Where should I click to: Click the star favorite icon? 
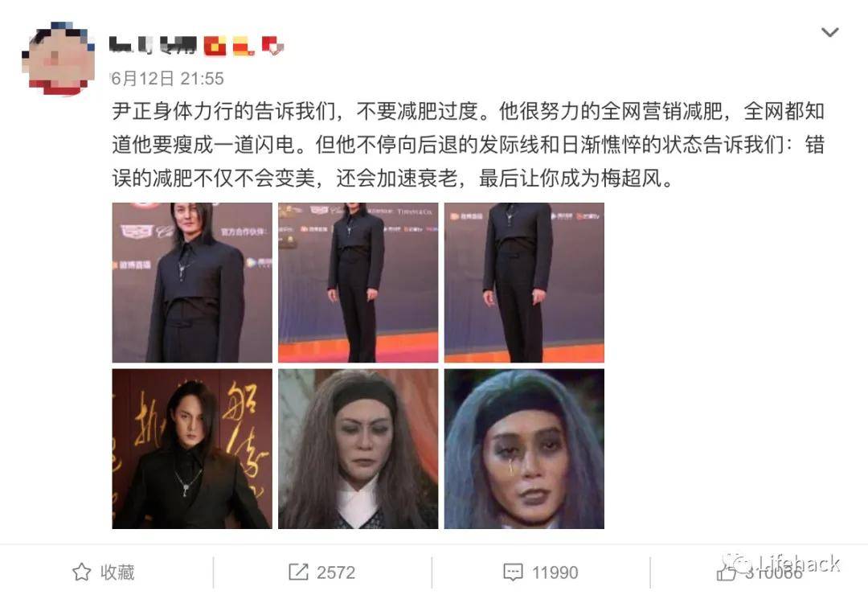click(x=82, y=572)
